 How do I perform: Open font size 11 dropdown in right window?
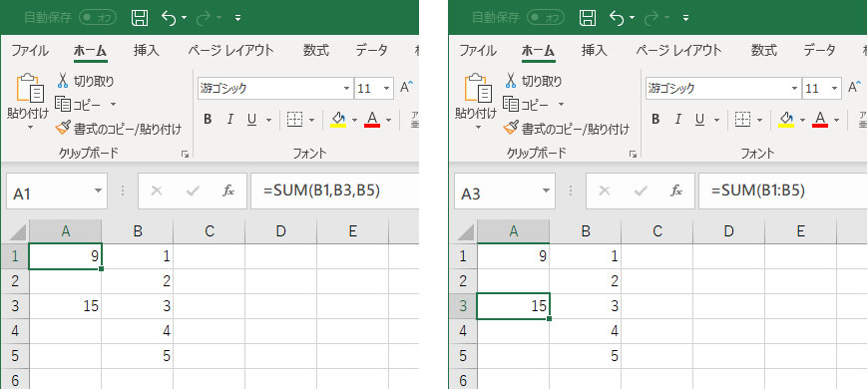(x=835, y=89)
